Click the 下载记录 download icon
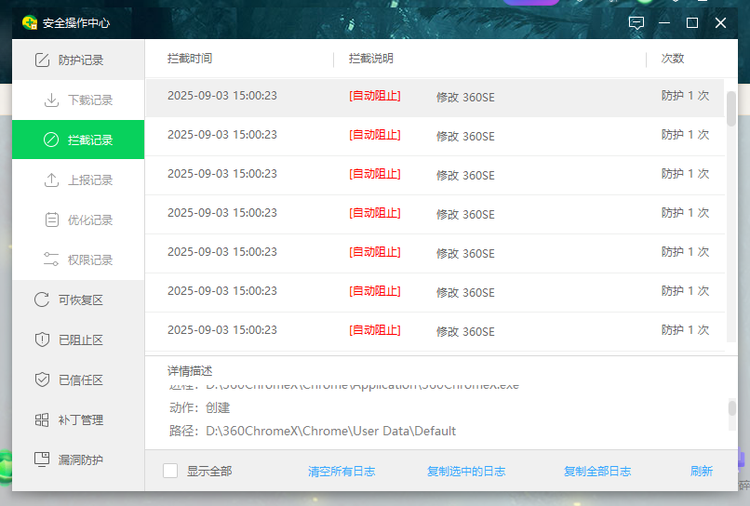750x506 pixels. (51, 100)
